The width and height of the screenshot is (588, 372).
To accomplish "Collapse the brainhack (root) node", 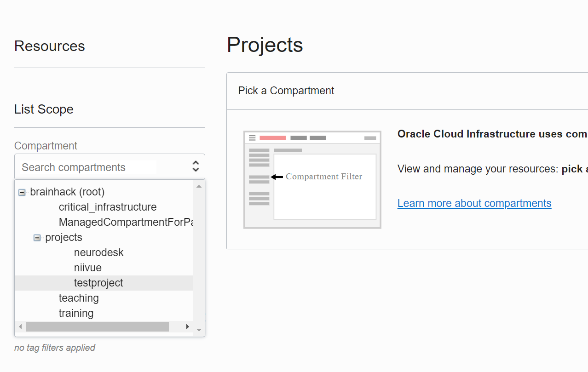I will point(22,192).
